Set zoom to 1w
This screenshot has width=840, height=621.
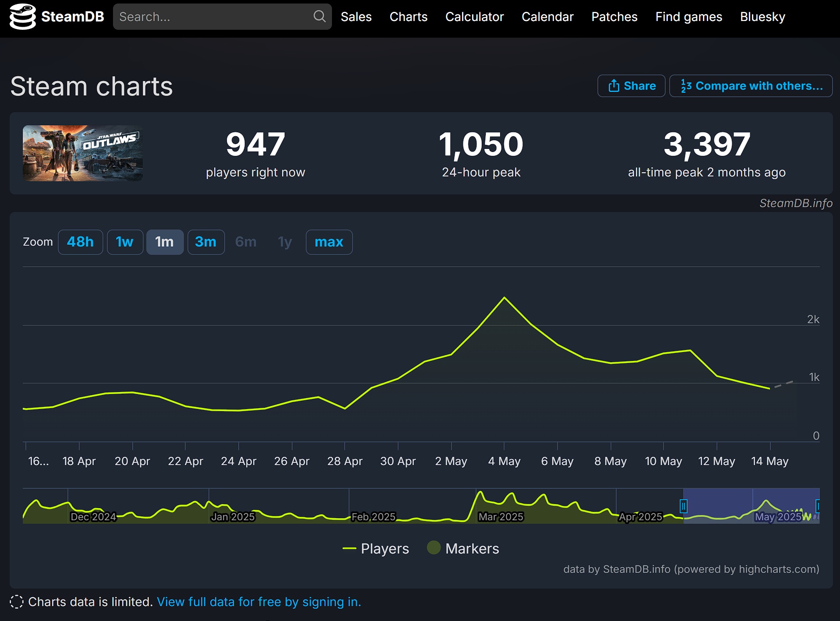click(x=125, y=242)
